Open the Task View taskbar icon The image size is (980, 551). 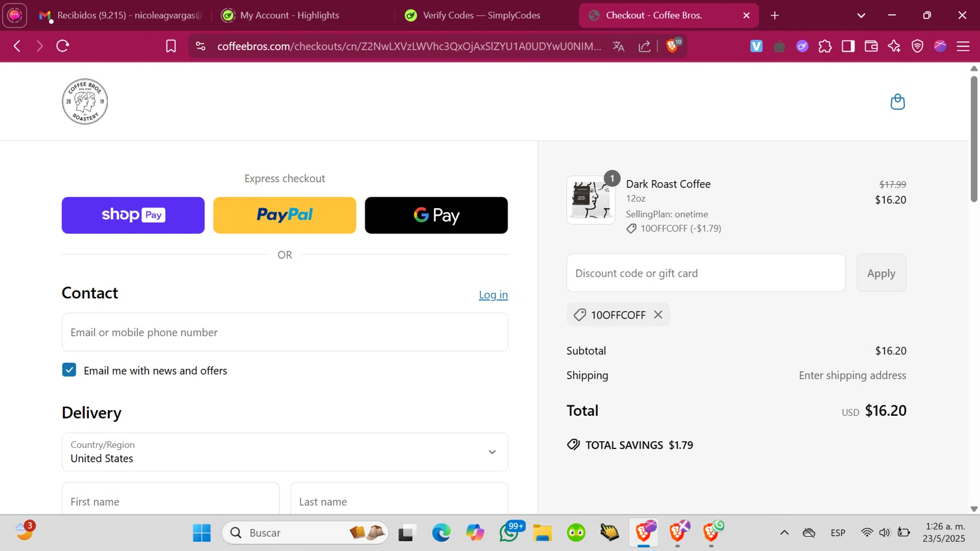(407, 533)
